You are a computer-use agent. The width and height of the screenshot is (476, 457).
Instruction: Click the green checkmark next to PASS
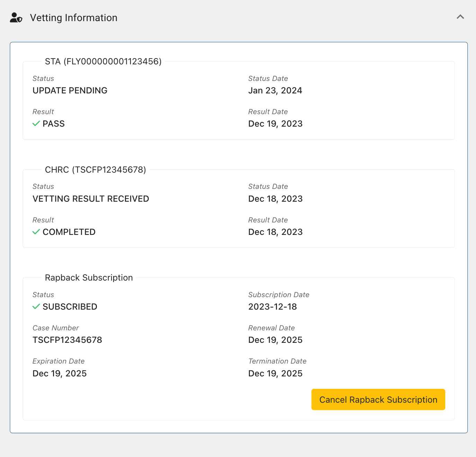pos(36,124)
